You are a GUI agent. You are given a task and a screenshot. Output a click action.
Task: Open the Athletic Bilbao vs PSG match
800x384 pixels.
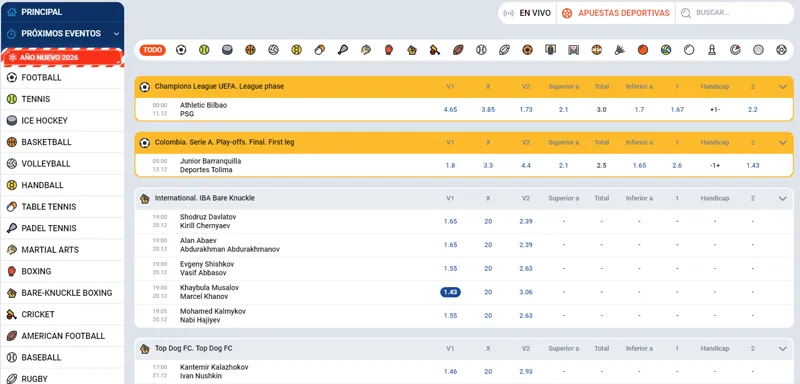pos(204,110)
